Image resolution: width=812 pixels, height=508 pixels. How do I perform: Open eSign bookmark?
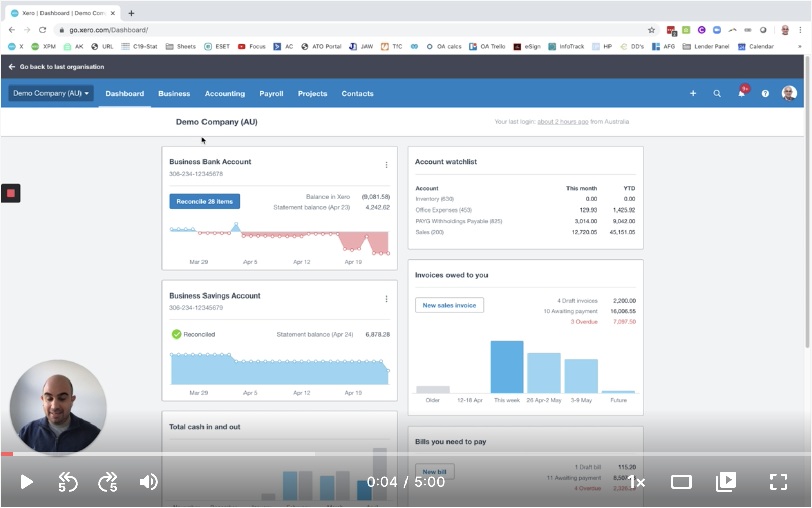pos(527,46)
